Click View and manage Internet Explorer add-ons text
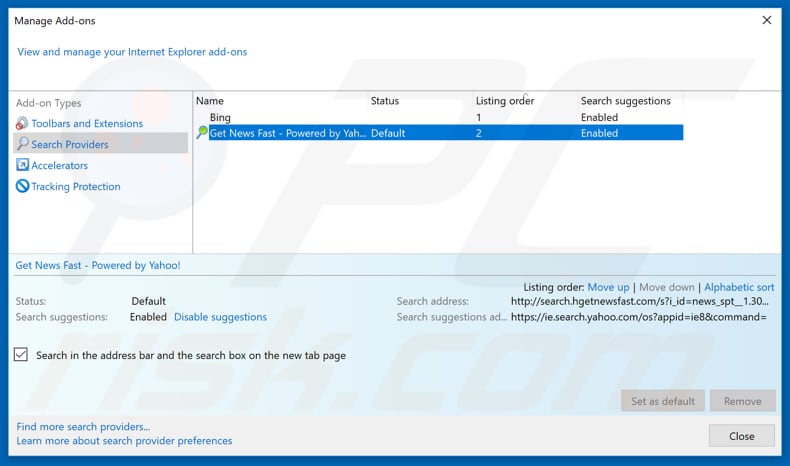 [x=132, y=52]
